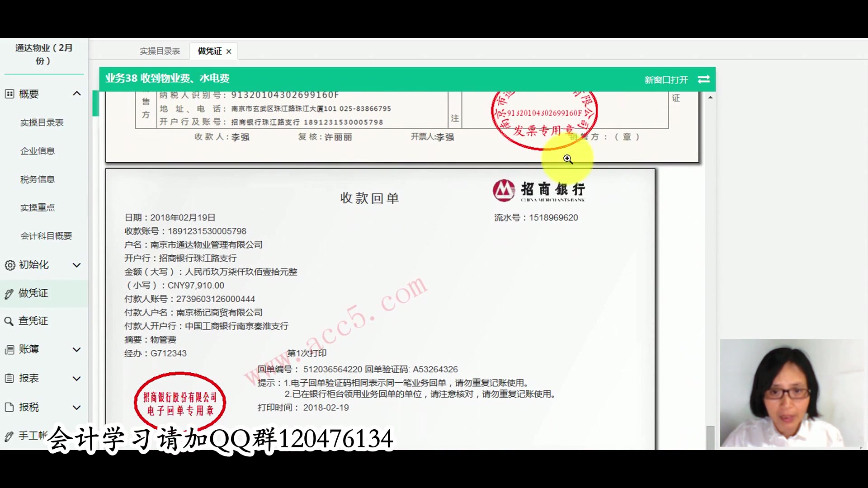Open 初始化 via its gear icon
The width and height of the screenshot is (868, 488).
pyautogui.click(x=9, y=265)
